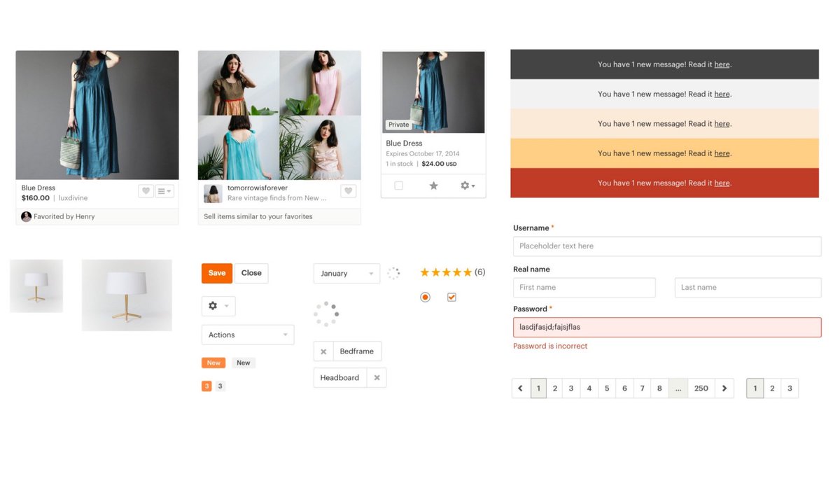Screen dimensions: 840x504
Task: Click the add-to-list icon beside the heart
Action: (164, 190)
